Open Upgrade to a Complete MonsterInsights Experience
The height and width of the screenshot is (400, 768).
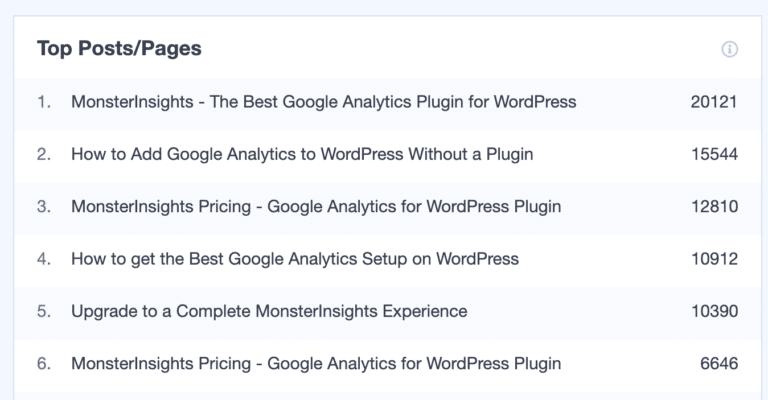268,311
